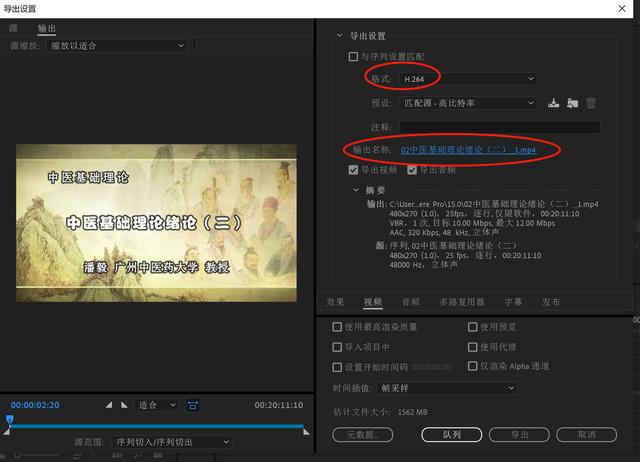Collapse the 摘要 summary section
The image size is (640, 462).
click(x=355, y=189)
